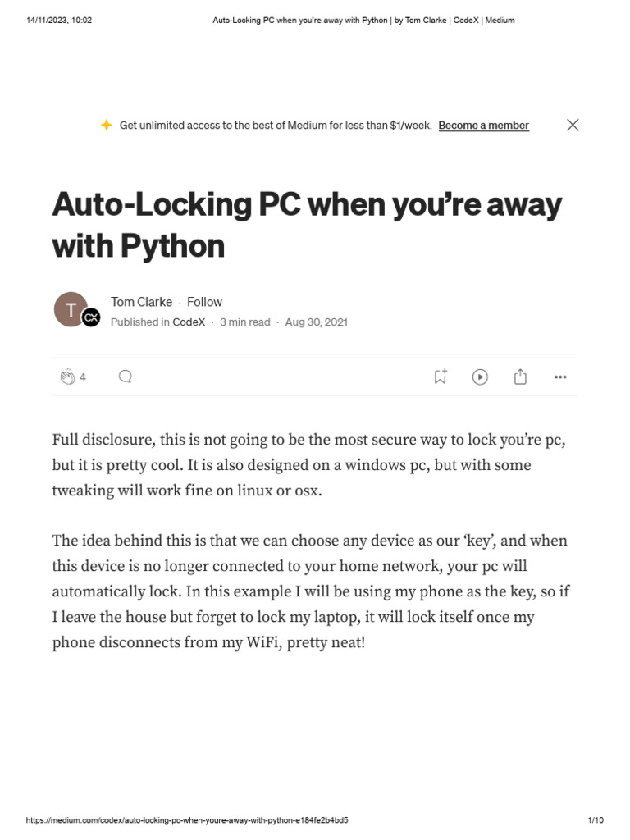Save story with the bookmark icon
This screenshot has width=630, height=840.
pyautogui.click(x=440, y=377)
